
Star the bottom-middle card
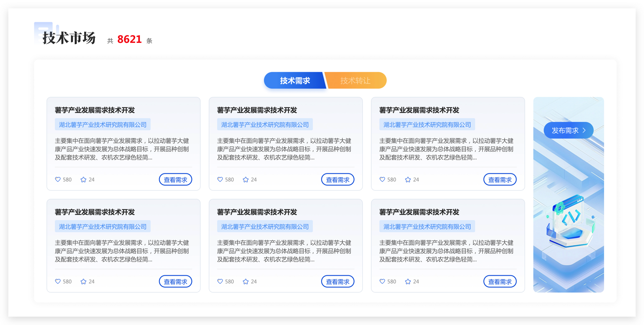point(246,282)
